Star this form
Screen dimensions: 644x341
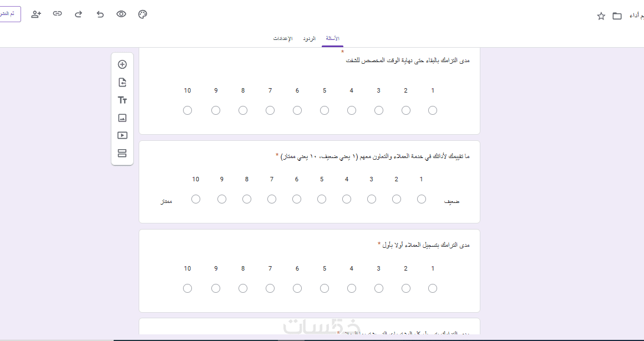601,16
